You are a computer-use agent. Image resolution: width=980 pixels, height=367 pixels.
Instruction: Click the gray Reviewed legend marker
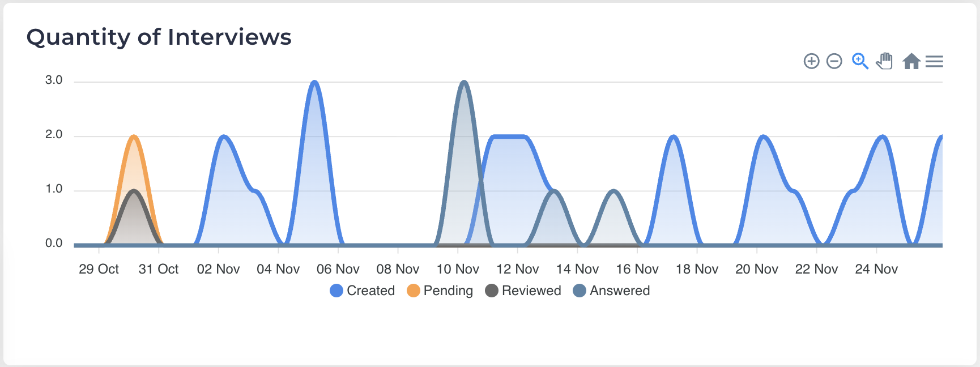[492, 291]
